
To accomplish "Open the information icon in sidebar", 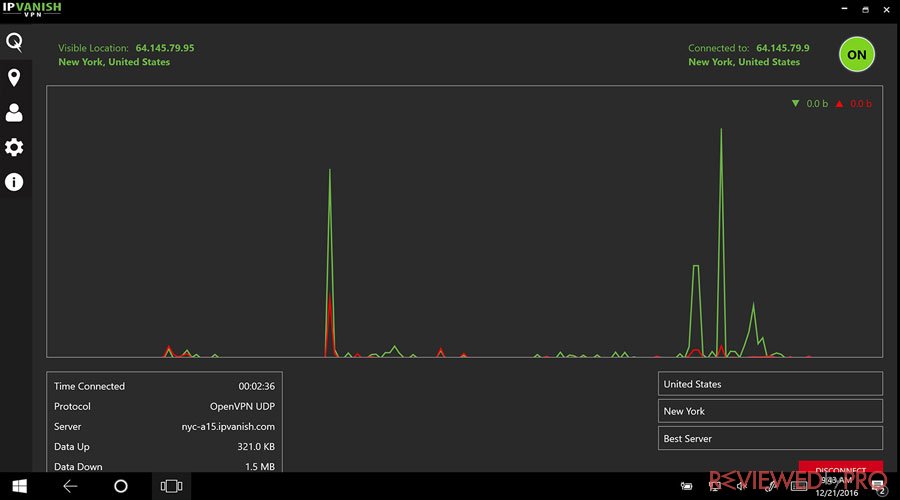I will (x=14, y=182).
